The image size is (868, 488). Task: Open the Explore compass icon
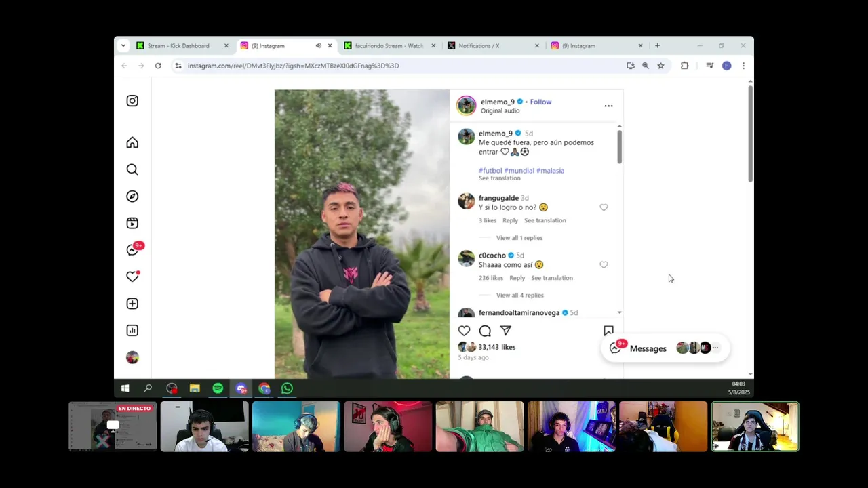tap(132, 196)
